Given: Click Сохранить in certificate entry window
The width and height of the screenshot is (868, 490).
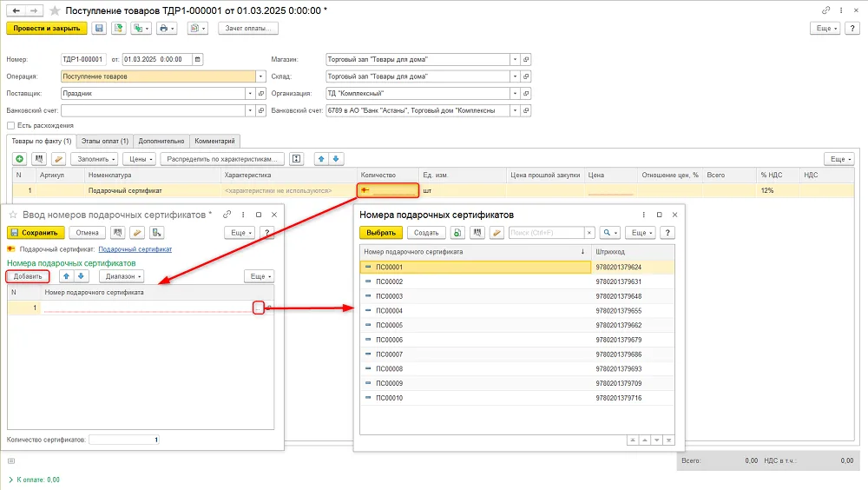Looking at the screenshot, I should 36,233.
